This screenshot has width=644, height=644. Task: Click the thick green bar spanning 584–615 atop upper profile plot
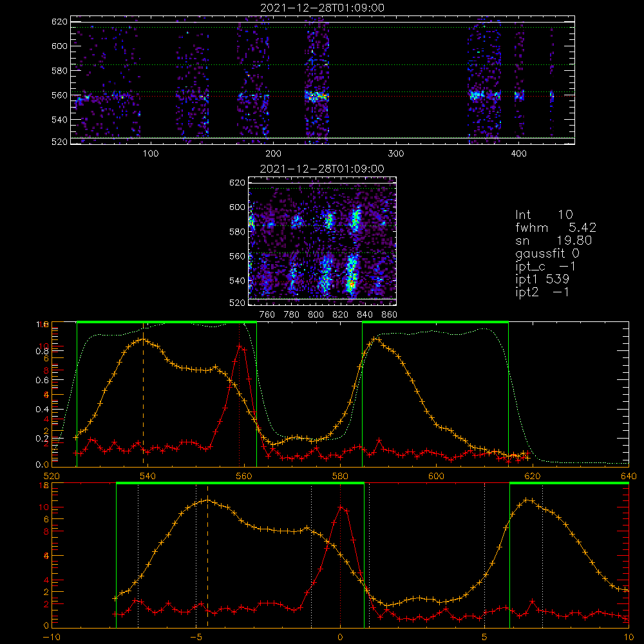(435, 322)
